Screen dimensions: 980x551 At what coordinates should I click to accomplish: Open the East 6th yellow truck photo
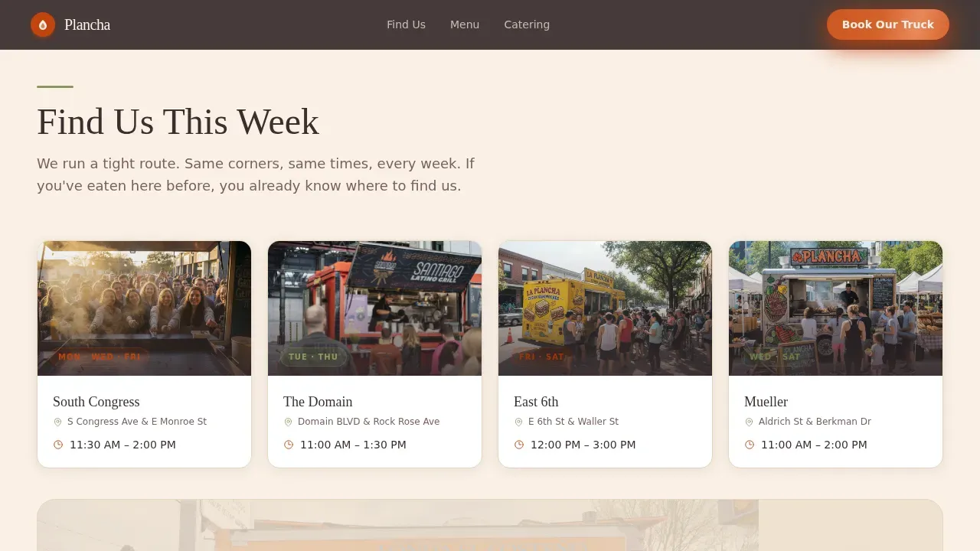(605, 308)
